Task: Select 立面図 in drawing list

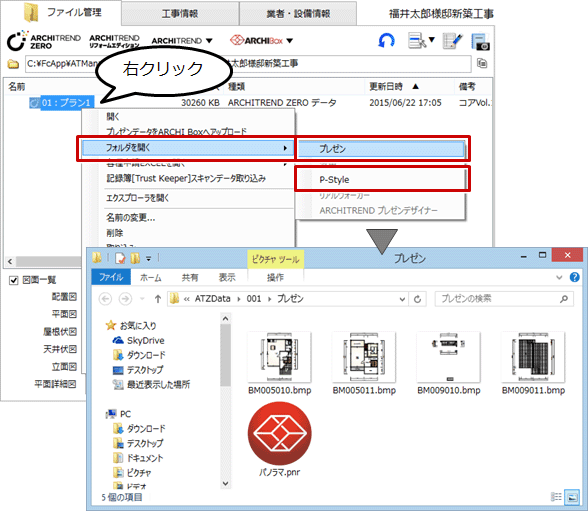Action: click(x=64, y=366)
